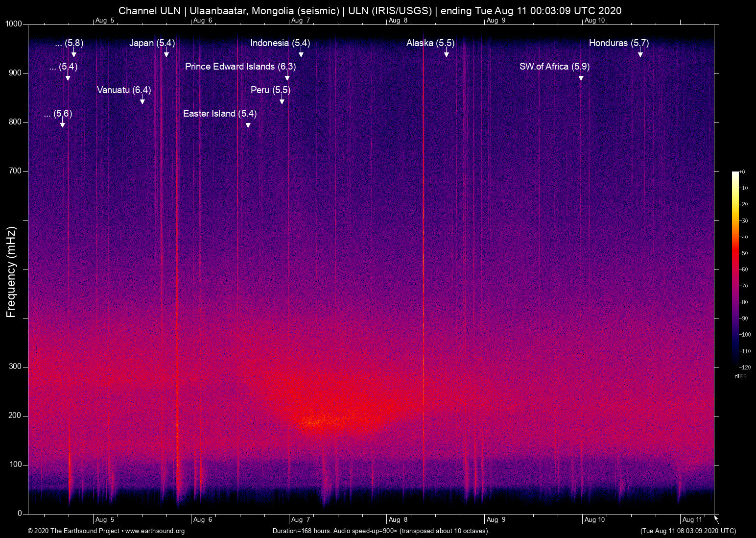This screenshot has width=756, height=538.
Task: Click the Prince Edward Islands (6.3) label
Action: pyautogui.click(x=240, y=67)
